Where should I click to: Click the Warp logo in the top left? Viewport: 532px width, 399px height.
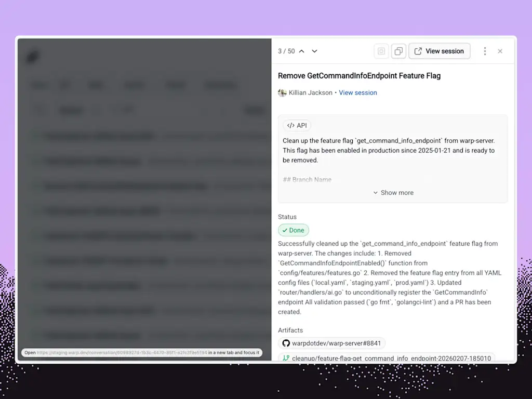[33, 56]
